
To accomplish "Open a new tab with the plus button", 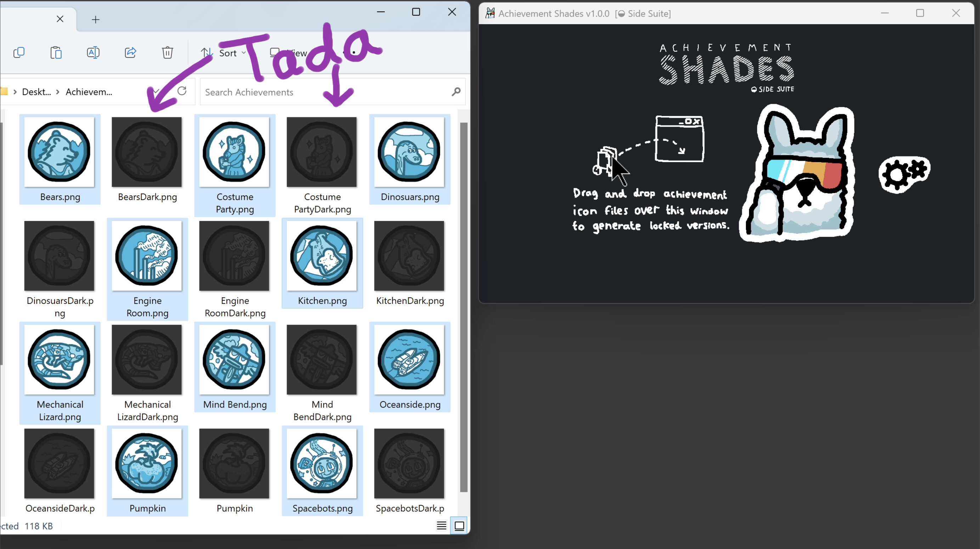I will pos(95,19).
